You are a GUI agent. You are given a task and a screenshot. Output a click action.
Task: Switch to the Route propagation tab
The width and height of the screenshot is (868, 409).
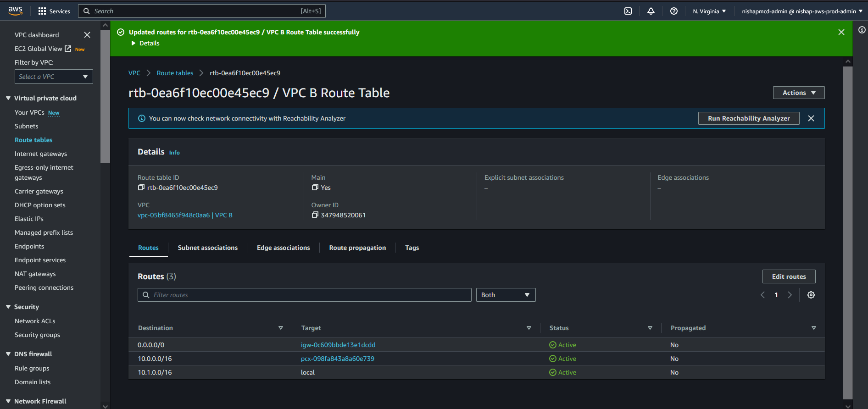click(x=357, y=248)
